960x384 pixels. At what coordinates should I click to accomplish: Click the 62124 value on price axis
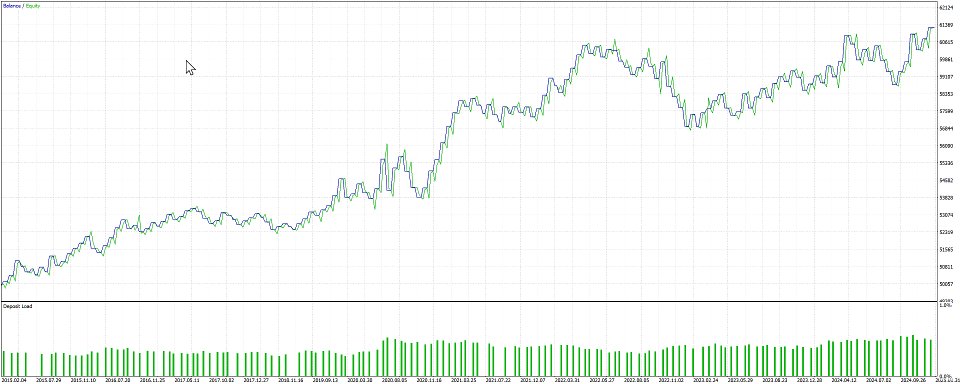pyautogui.click(x=947, y=8)
